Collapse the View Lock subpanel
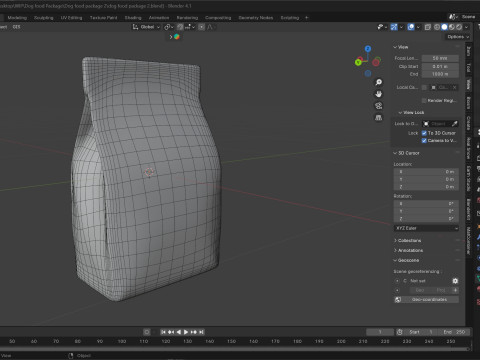This screenshot has width=480, height=360. 411,113
